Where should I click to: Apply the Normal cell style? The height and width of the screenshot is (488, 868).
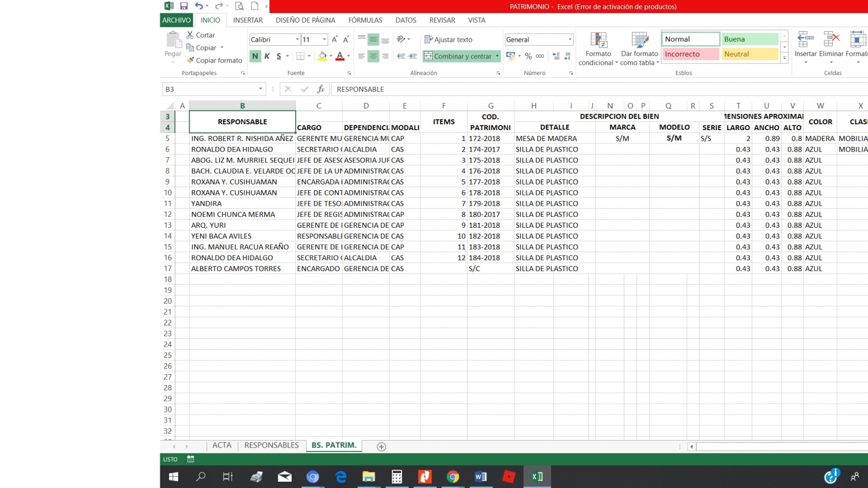[x=690, y=39]
